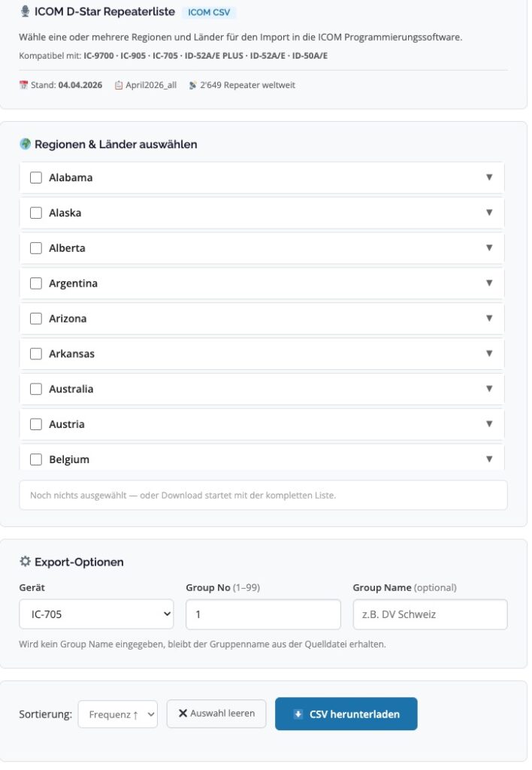Viewport: 532px width, 770px height.
Task: Expand the Alaska region row arrow
Action: click(x=489, y=213)
